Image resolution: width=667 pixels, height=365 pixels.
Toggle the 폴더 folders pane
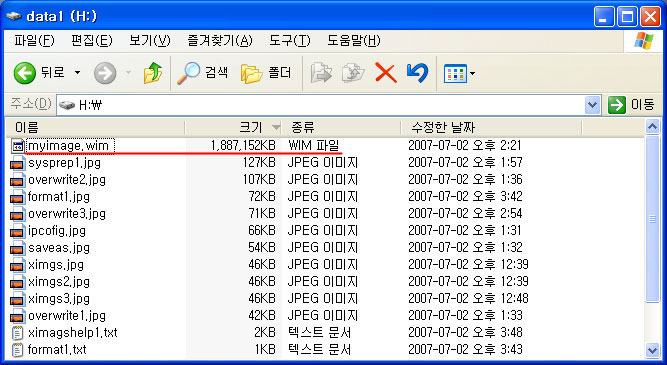click(x=266, y=73)
